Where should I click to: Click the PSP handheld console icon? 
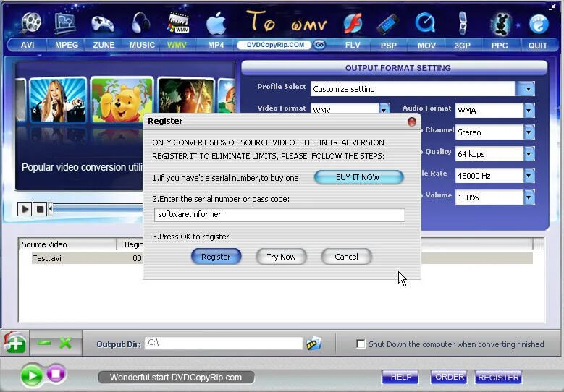[389, 24]
